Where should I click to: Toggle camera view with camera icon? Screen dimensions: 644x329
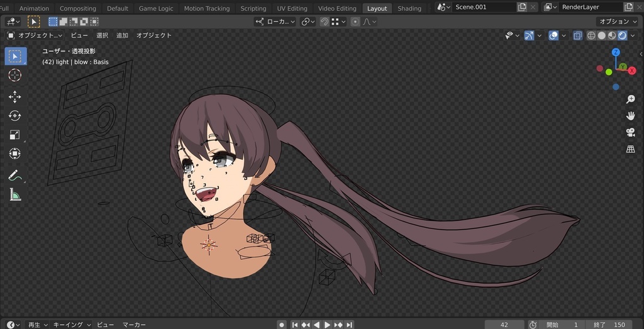(630, 132)
